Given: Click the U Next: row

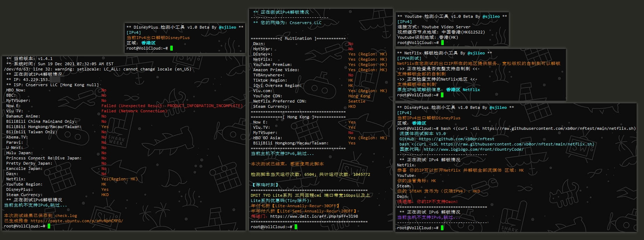Looking at the screenshot, I should coord(56,148).
